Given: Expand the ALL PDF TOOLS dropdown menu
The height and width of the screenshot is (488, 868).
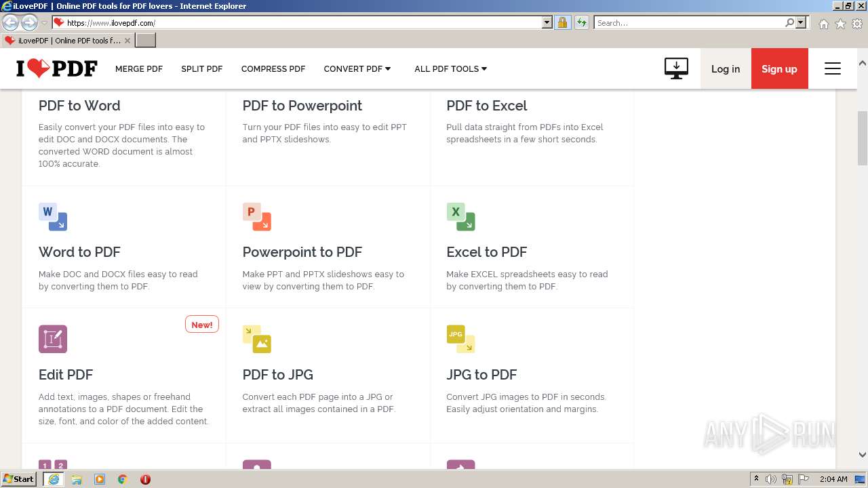Looking at the screenshot, I should point(451,68).
